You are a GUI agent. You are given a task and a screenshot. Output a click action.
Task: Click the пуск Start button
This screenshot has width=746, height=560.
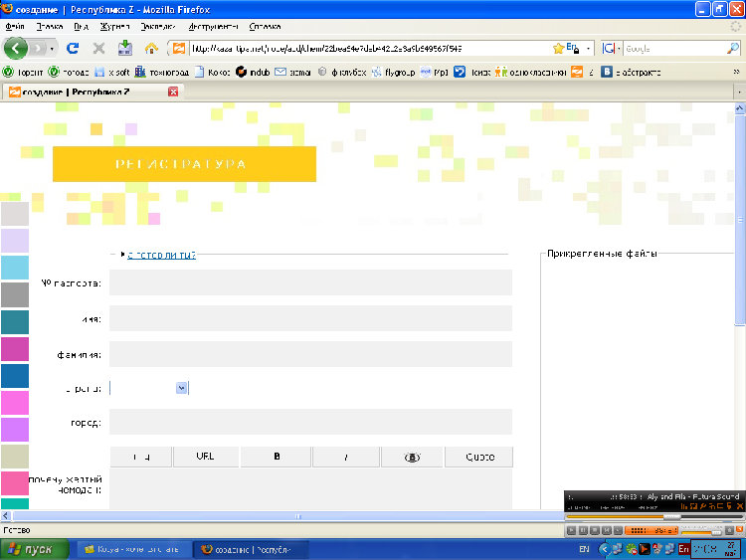[x=34, y=549]
